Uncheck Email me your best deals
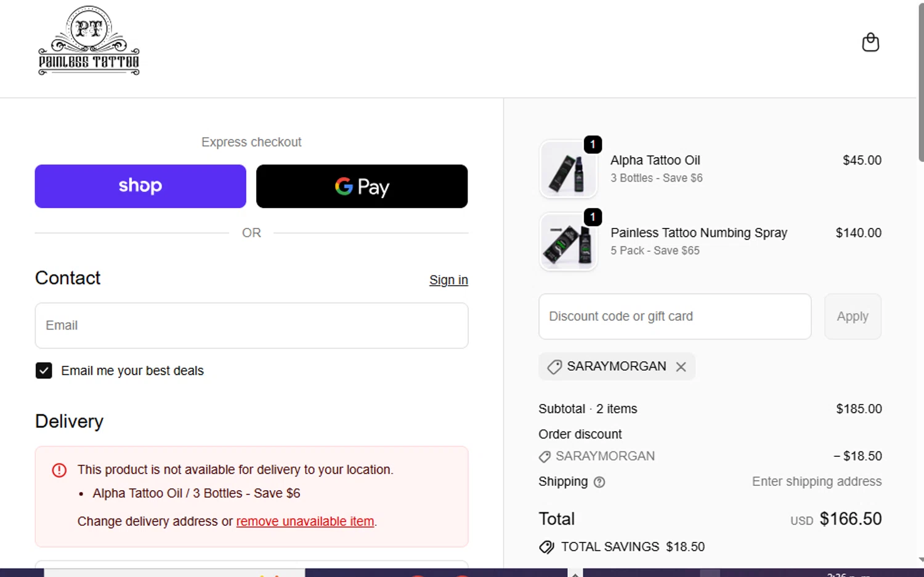 (44, 371)
